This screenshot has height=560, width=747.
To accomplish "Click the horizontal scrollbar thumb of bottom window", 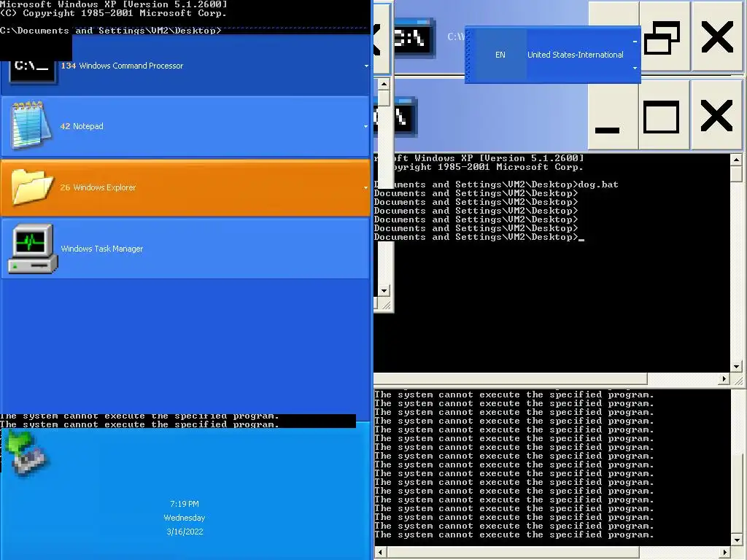I will tap(513, 553).
